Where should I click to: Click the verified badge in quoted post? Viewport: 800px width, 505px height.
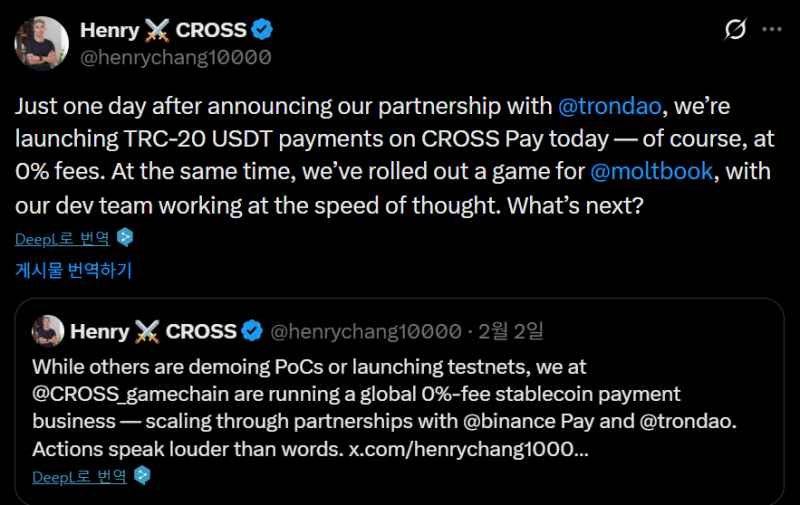[x=254, y=331]
